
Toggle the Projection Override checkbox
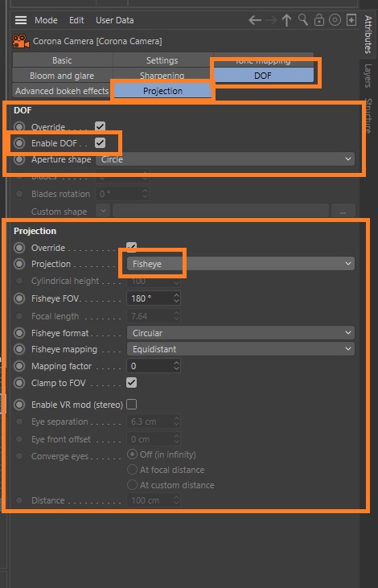(x=132, y=248)
